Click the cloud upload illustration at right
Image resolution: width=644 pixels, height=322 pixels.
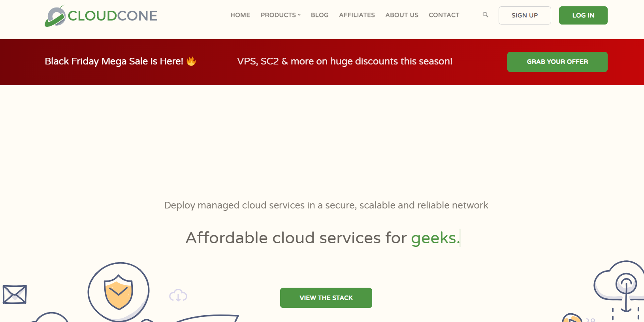pos(619,290)
